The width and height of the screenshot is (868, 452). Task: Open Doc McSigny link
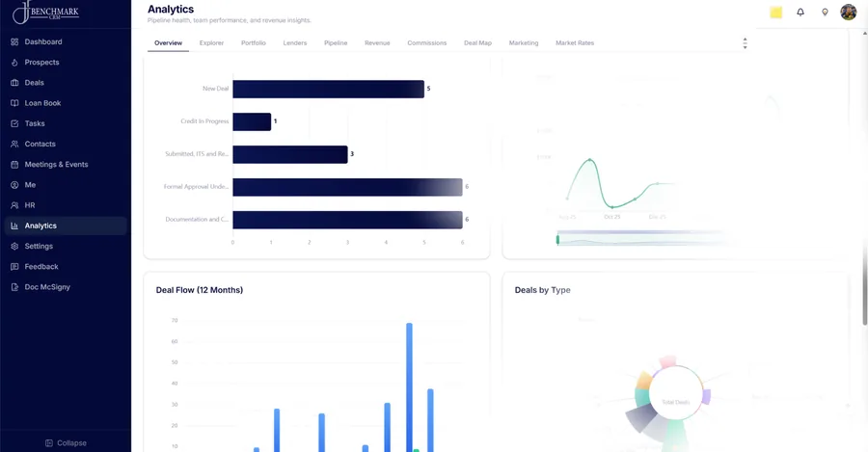point(47,288)
